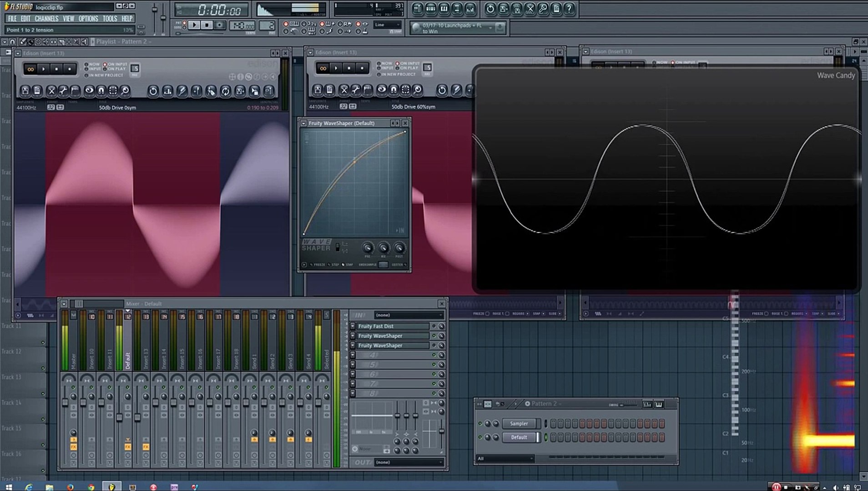Image resolution: width=868 pixels, height=491 pixels.
Task: Click undo icon in left Edison toolbar
Action: 153,91
